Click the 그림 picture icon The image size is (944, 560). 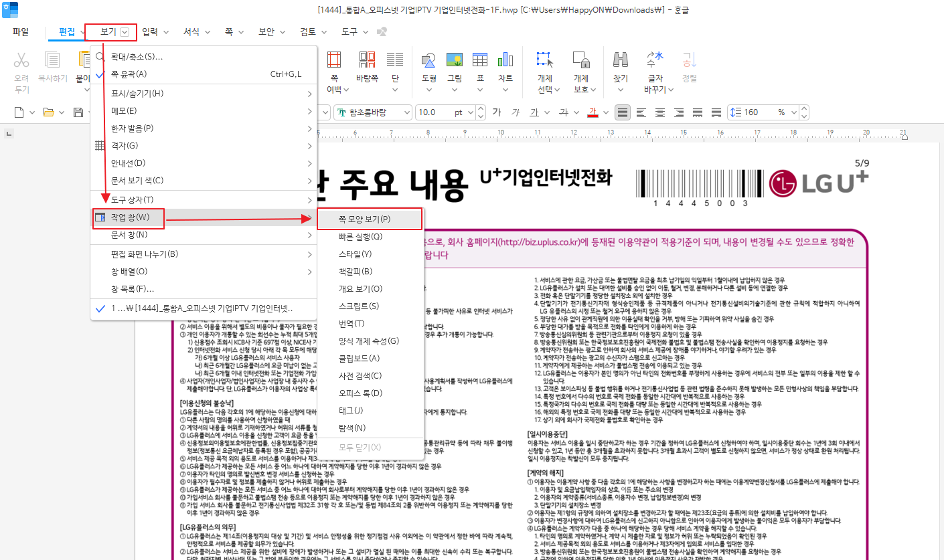tap(455, 60)
